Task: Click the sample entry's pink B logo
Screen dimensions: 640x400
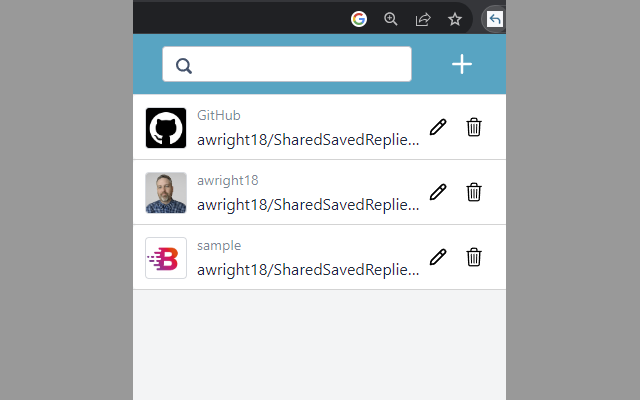Action: click(166, 258)
